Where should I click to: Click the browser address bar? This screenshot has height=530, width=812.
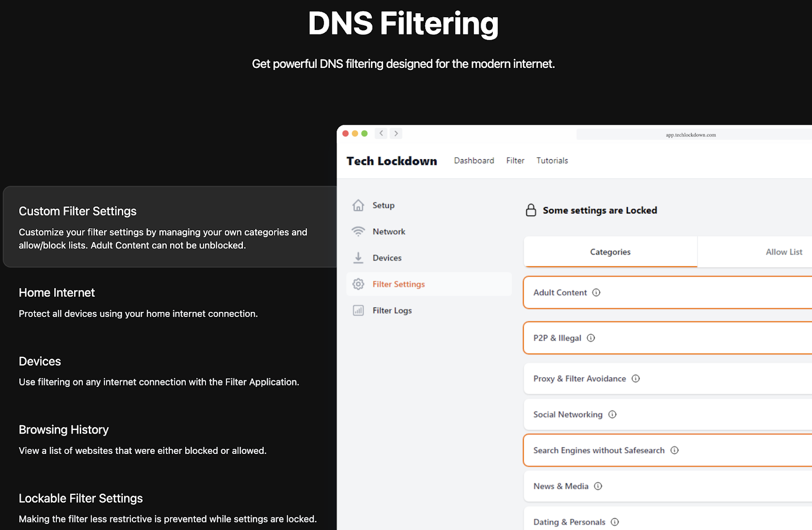click(691, 135)
